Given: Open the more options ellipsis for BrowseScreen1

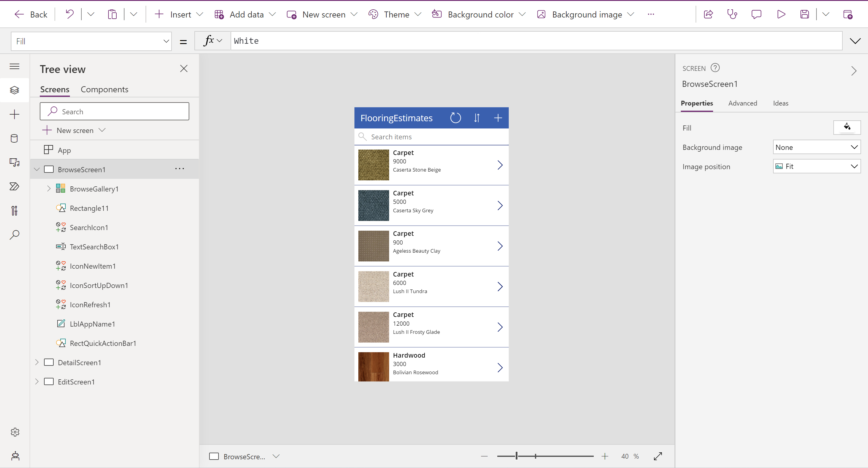Looking at the screenshot, I should (180, 169).
